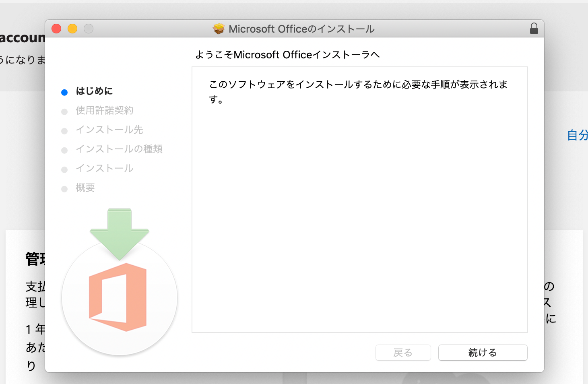The height and width of the screenshot is (384, 588).
Task: Select the インストールの種類 step
Action: click(x=119, y=149)
